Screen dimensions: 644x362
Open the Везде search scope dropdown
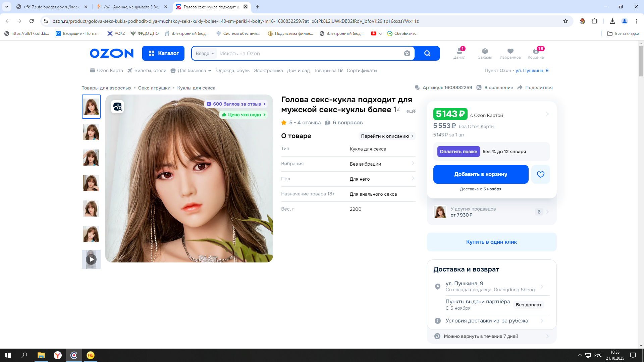205,53
